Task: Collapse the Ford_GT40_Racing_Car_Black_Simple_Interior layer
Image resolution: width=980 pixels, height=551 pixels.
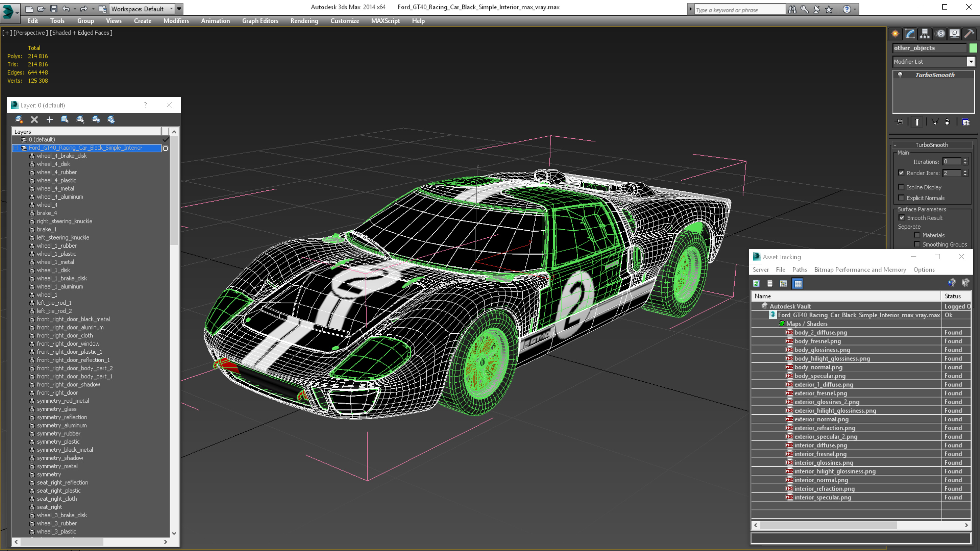Action: click(x=16, y=148)
